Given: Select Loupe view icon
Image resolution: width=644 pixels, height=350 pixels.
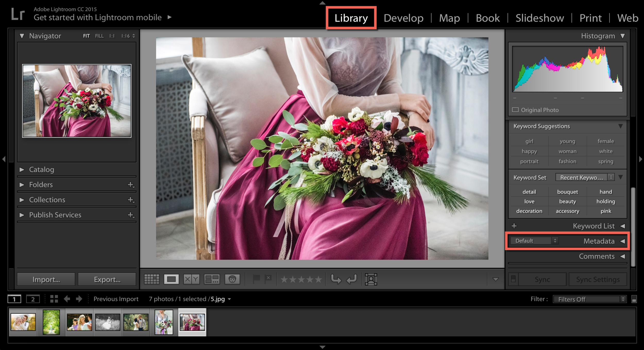Looking at the screenshot, I should (x=171, y=279).
